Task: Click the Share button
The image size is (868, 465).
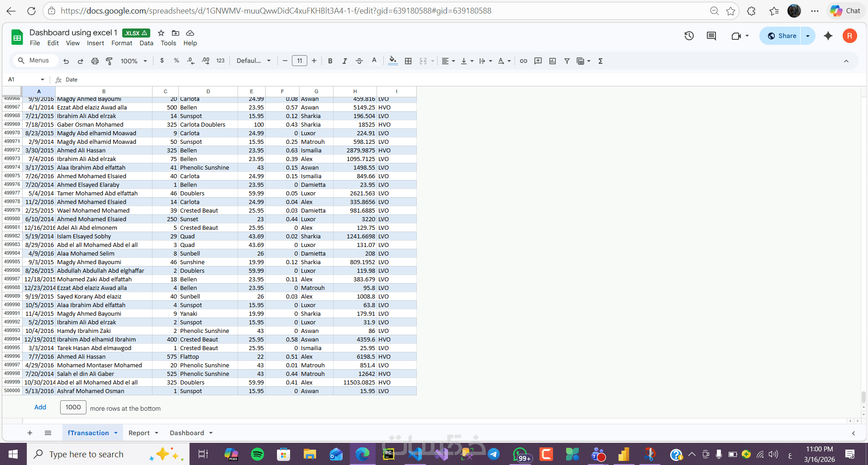Action: tap(782, 36)
